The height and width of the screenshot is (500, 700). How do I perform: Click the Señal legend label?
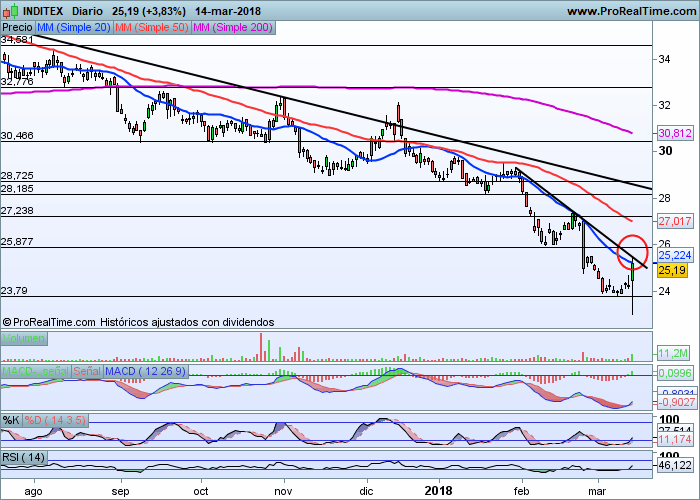87,371
